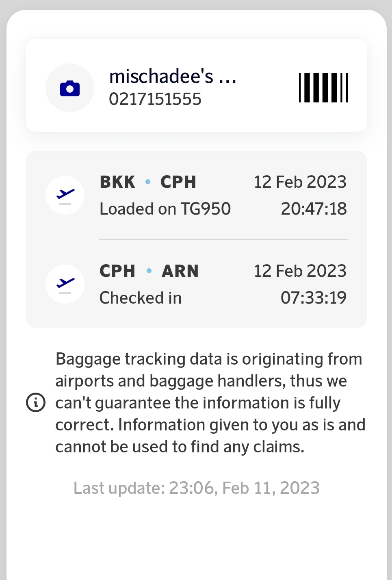Click the plane icon beside CPH to ARN
Viewport: 392px width, 580px height.
tap(65, 284)
